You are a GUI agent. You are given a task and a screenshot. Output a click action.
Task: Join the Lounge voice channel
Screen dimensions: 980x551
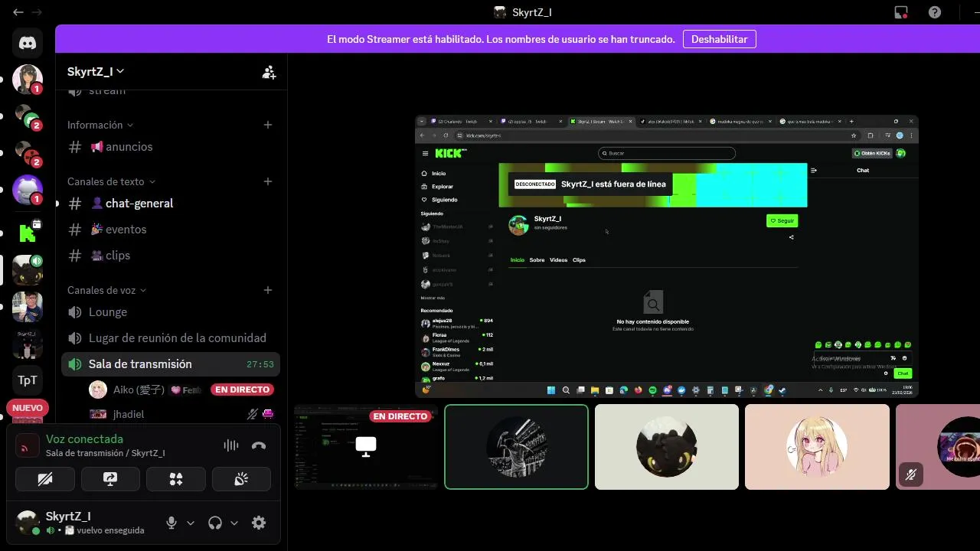[x=170, y=312]
